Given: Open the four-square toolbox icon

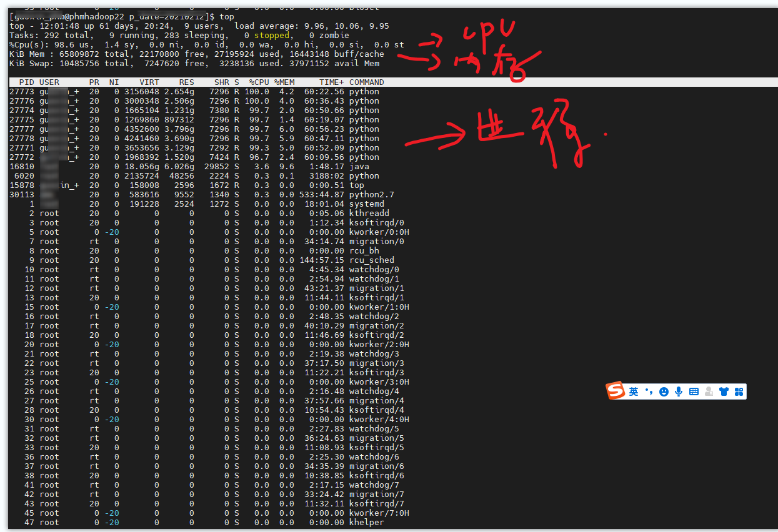Looking at the screenshot, I should pyautogui.click(x=739, y=392).
